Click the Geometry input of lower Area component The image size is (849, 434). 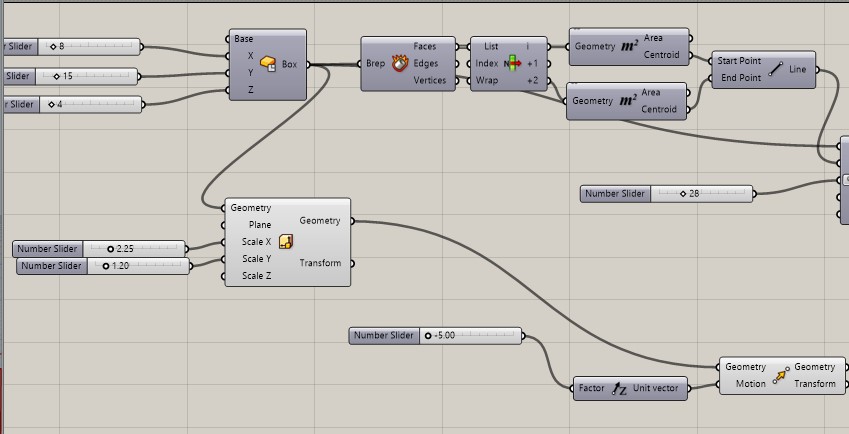(592, 101)
